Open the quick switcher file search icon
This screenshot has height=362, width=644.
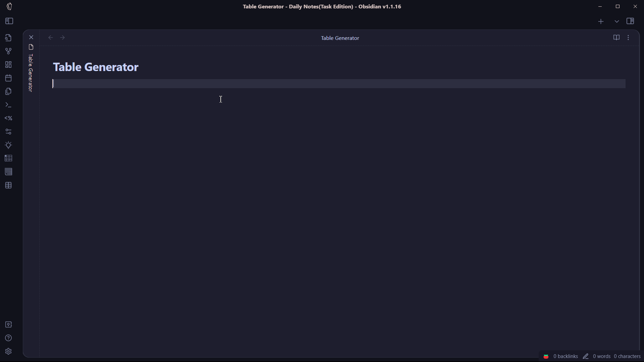[x=8, y=38]
